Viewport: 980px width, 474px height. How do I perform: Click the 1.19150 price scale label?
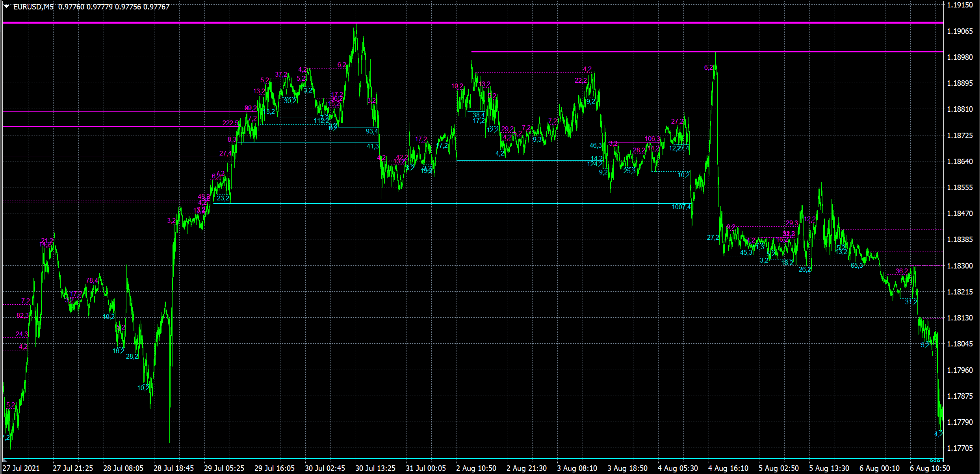click(960, 5)
